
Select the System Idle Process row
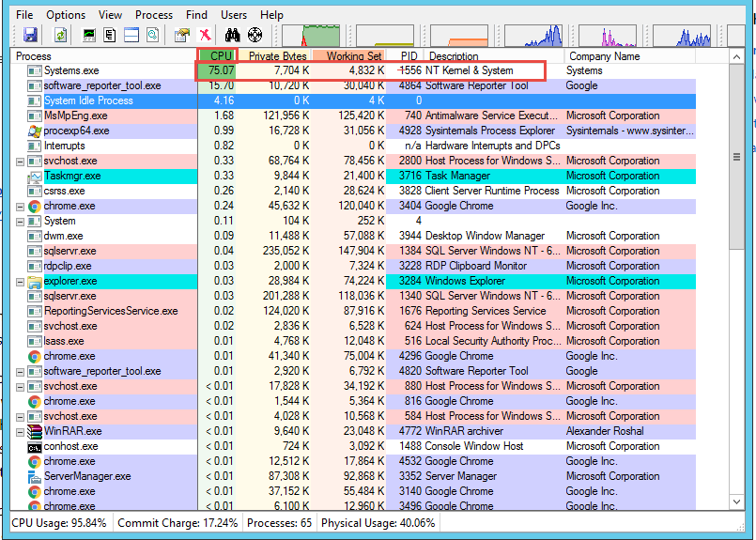(x=353, y=100)
